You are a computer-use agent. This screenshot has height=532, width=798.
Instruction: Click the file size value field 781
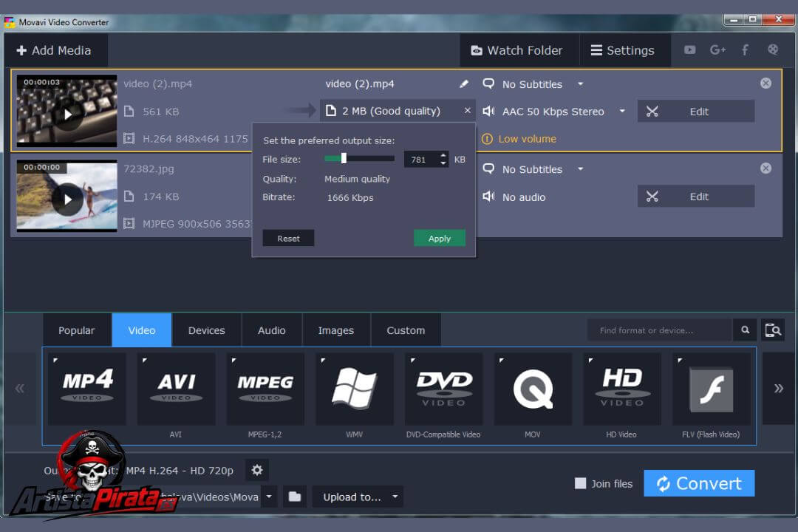[x=420, y=160]
